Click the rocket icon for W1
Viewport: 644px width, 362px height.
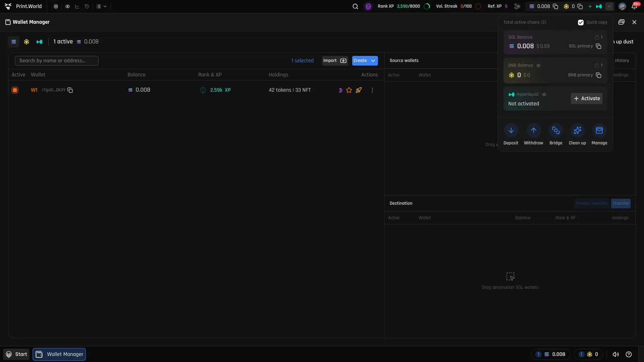point(359,90)
